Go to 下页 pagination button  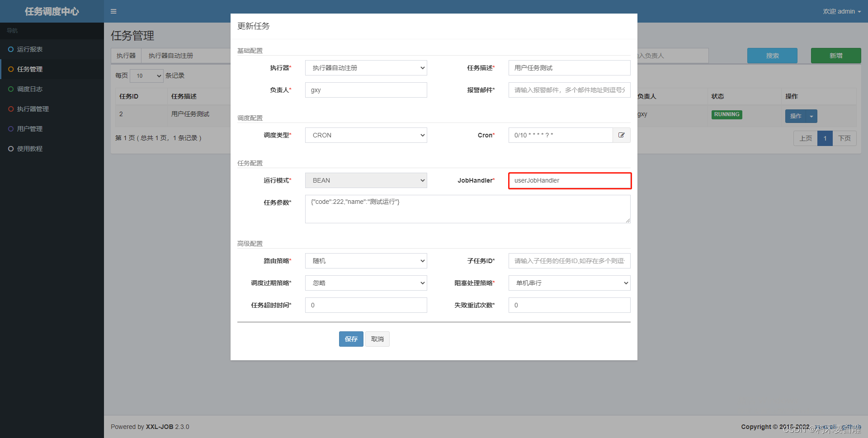844,138
